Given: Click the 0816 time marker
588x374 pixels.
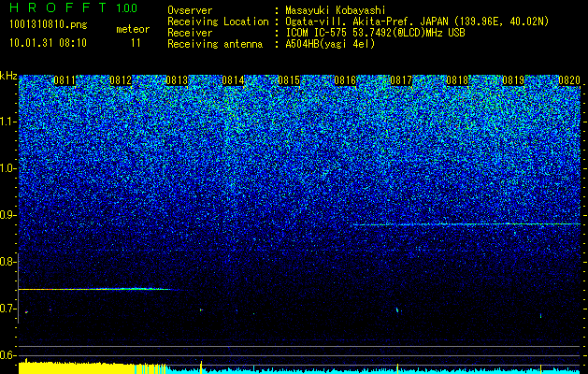Looking at the screenshot, I should [345, 80].
